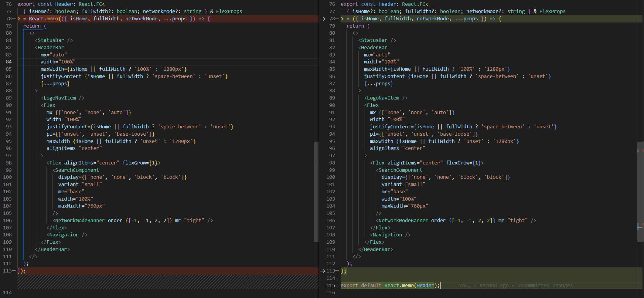Click the added '};' on line 113, right pane

tap(343, 271)
